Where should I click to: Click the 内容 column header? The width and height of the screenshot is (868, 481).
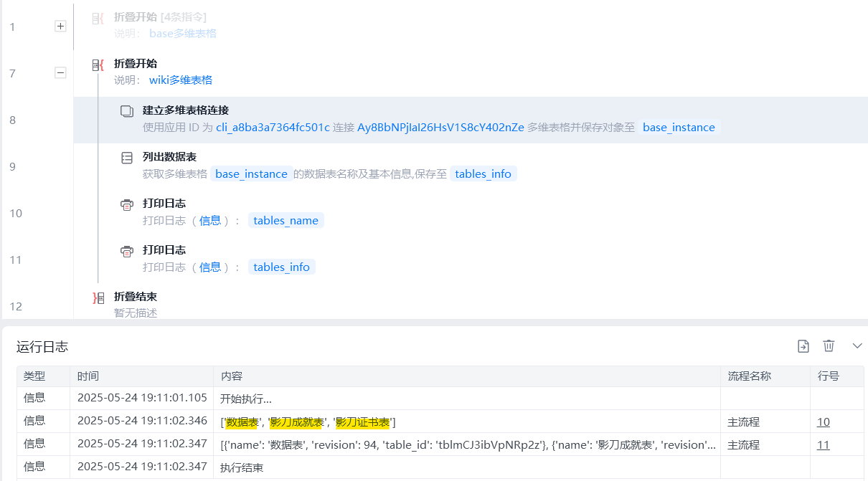tap(231, 376)
